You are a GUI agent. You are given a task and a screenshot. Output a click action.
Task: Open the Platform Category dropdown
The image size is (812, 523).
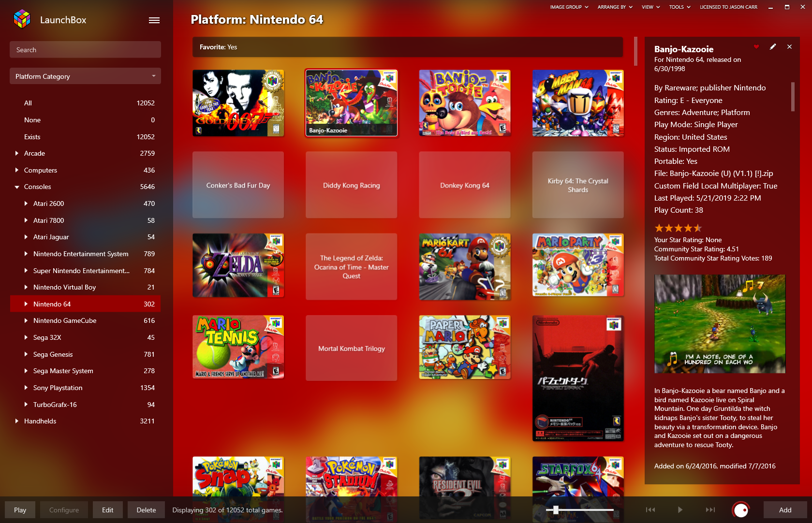pos(85,76)
